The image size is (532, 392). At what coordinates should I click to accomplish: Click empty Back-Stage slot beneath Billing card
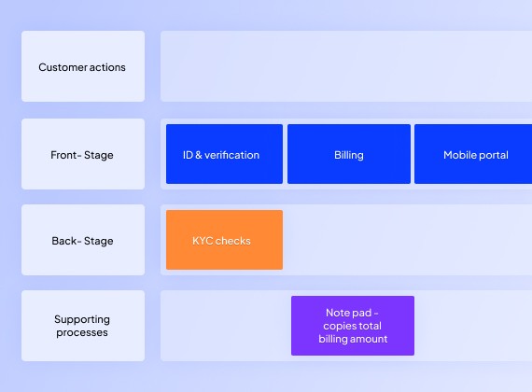349,240
